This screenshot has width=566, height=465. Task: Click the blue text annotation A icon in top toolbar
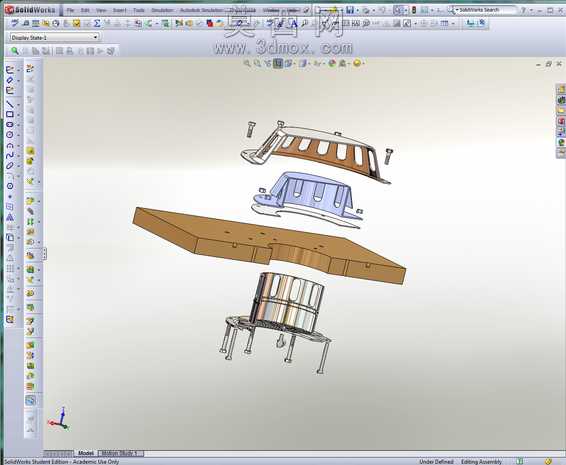click(x=294, y=24)
